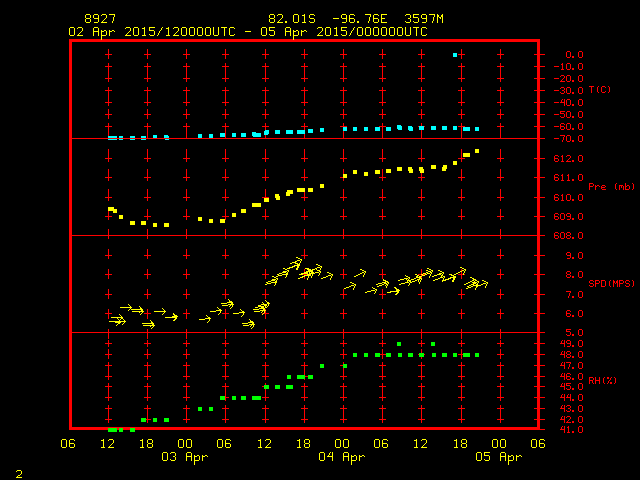Click the 5.0 wind speed tick label
The width and height of the screenshot is (640, 480).
(574, 333)
